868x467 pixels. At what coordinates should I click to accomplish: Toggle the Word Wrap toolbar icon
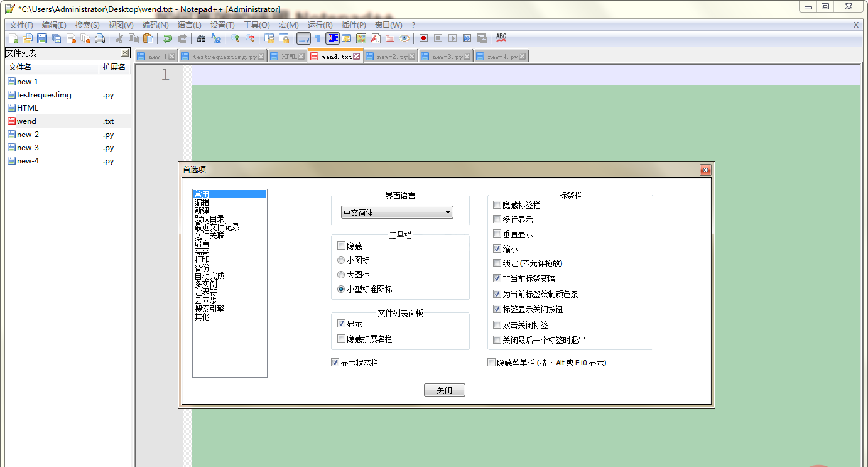click(304, 38)
